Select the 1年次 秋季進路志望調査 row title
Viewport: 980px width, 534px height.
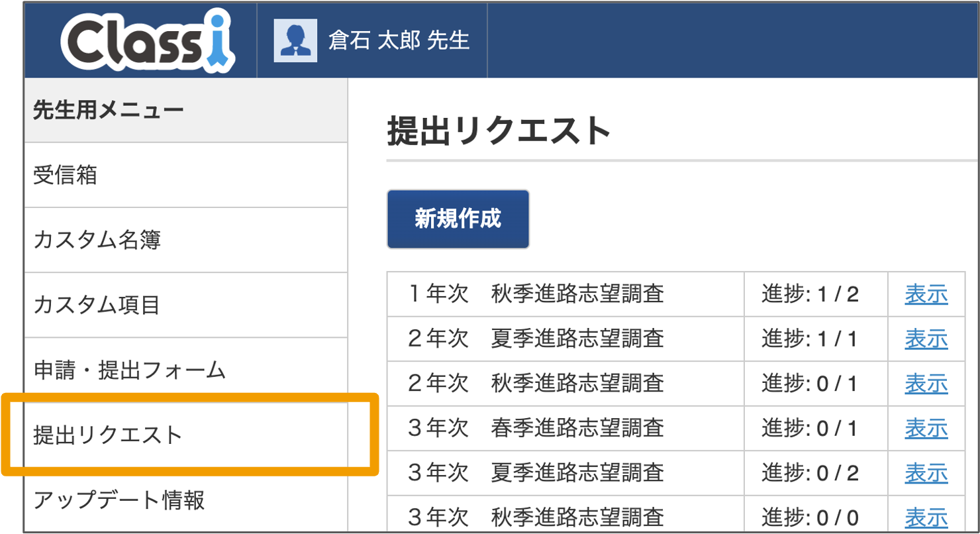pyautogui.click(x=536, y=294)
